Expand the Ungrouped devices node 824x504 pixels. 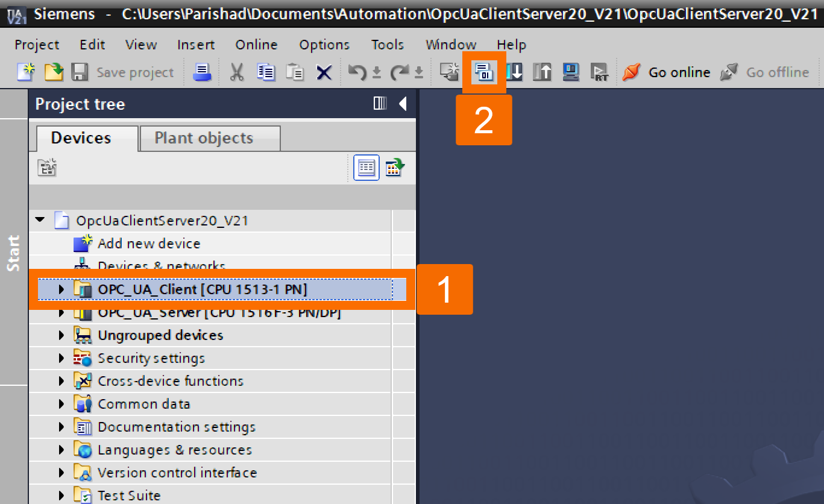(x=61, y=335)
